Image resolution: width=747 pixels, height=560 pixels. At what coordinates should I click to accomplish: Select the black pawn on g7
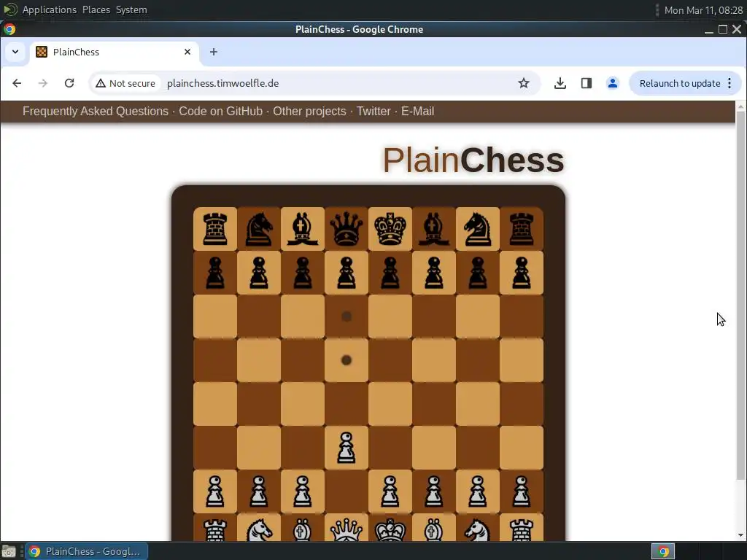coord(478,273)
